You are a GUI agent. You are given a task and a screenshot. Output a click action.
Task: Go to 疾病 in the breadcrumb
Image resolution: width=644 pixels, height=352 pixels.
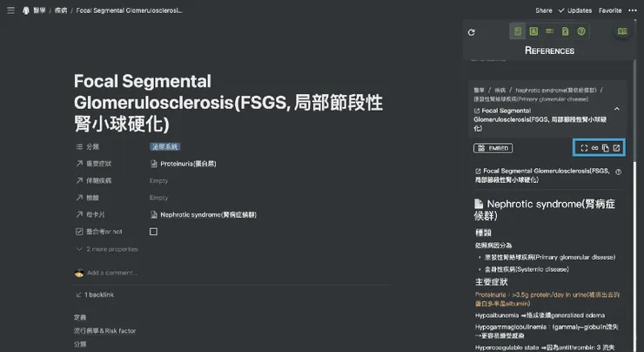[x=61, y=10]
